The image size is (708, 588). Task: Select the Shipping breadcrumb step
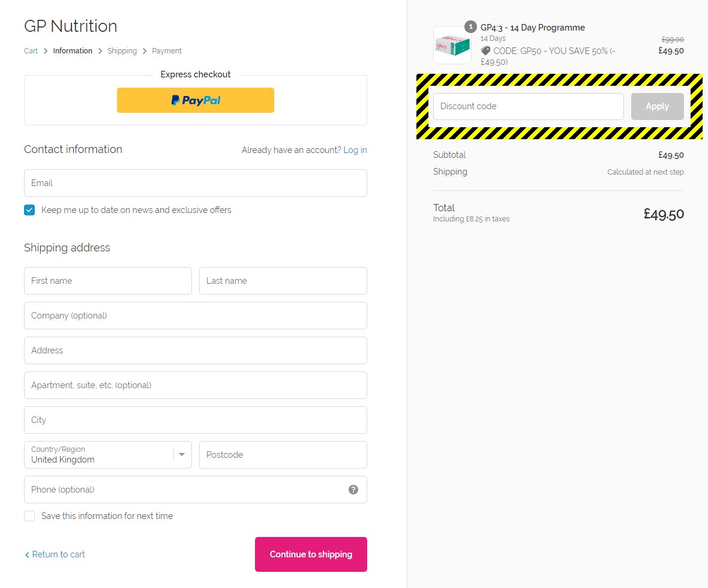122,50
